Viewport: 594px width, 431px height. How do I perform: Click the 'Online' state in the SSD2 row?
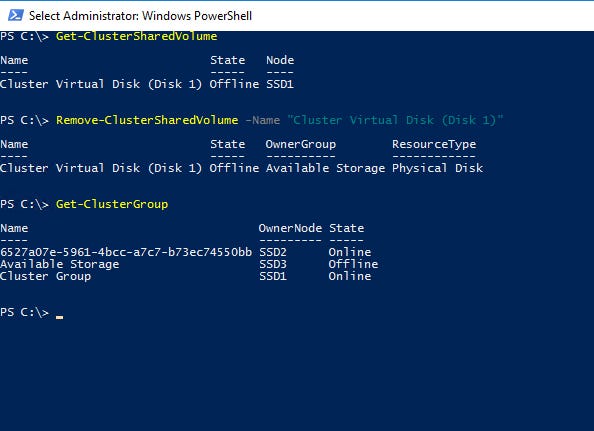350,252
